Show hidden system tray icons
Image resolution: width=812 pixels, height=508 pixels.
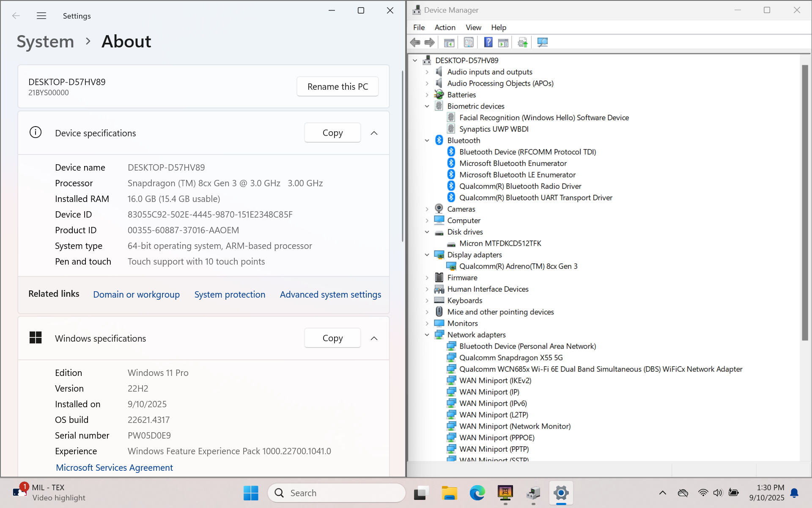click(x=663, y=493)
